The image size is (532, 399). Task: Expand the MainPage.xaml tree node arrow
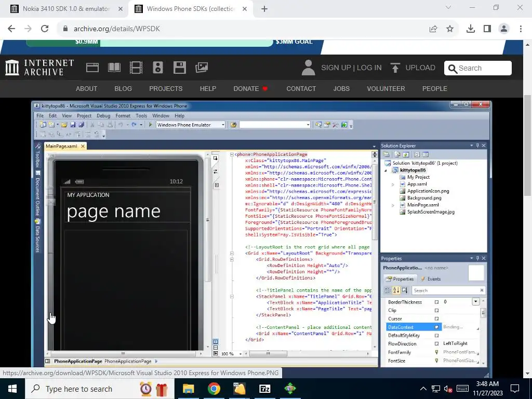pyautogui.click(x=393, y=205)
